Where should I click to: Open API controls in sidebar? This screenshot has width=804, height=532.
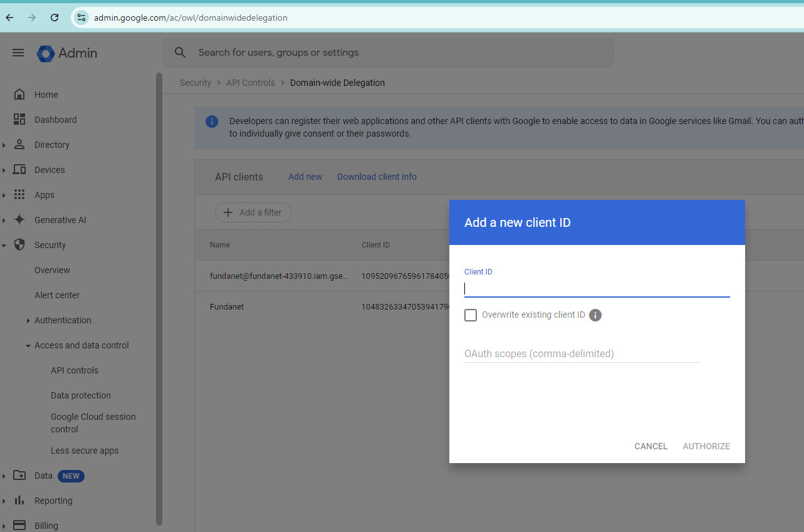[x=75, y=370]
